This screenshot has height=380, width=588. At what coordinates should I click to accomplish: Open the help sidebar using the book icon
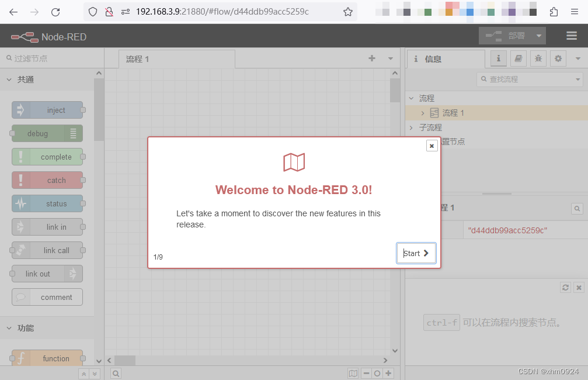(519, 58)
